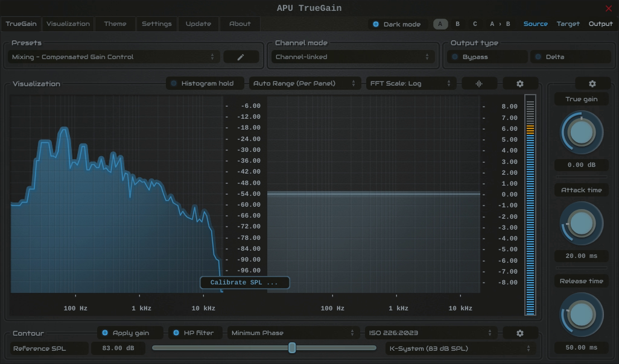Toggle Histogram hold
The image size is (619, 364).
point(205,84)
